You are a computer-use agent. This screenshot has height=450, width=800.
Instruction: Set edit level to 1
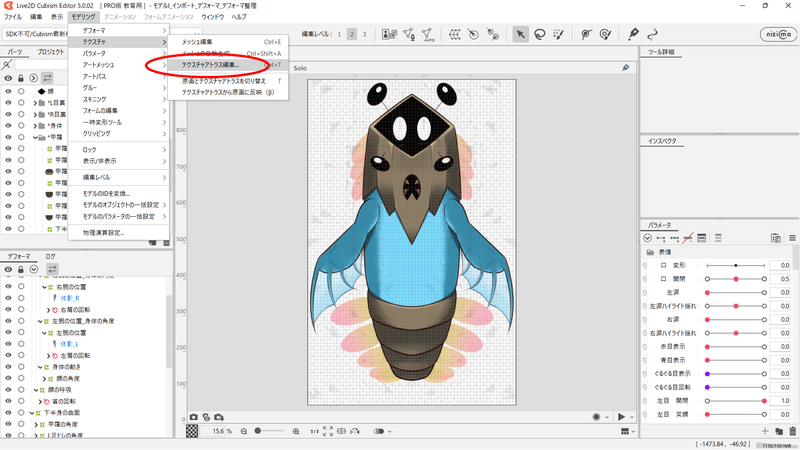[x=339, y=34]
